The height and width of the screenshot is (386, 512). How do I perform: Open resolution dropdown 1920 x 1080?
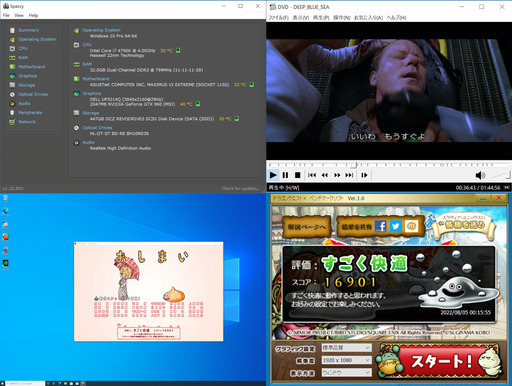[346, 360]
